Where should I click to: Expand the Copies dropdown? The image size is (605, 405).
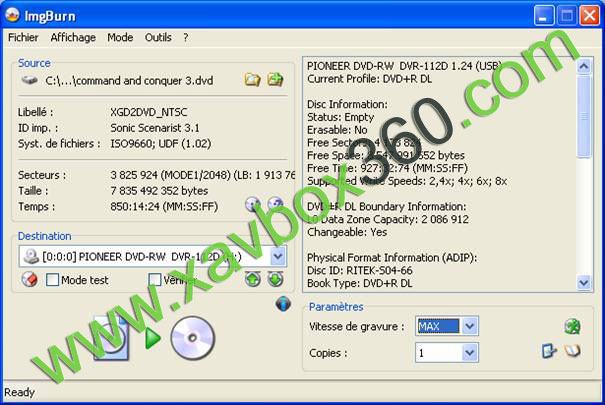470,352
